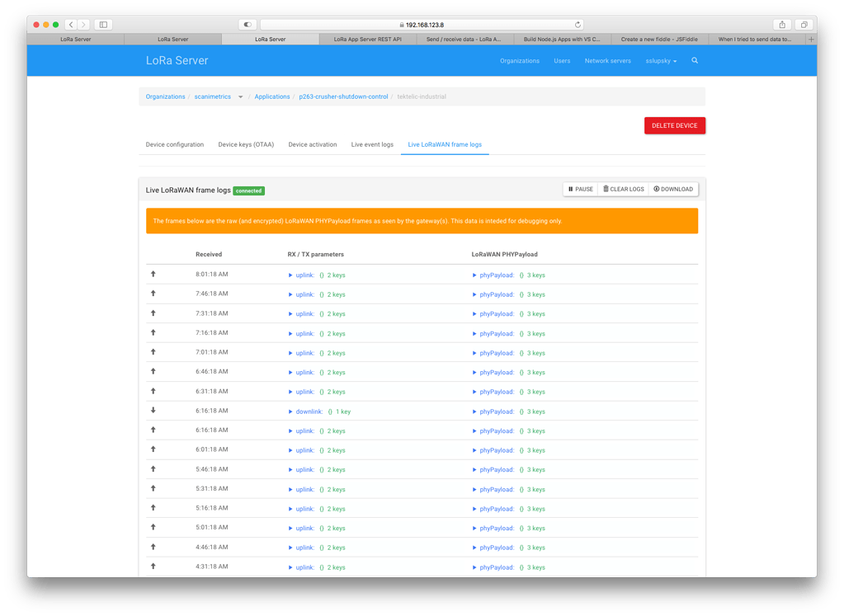
Task: Click the sidebar toggle icon in browser toolbar
Action: tap(103, 24)
